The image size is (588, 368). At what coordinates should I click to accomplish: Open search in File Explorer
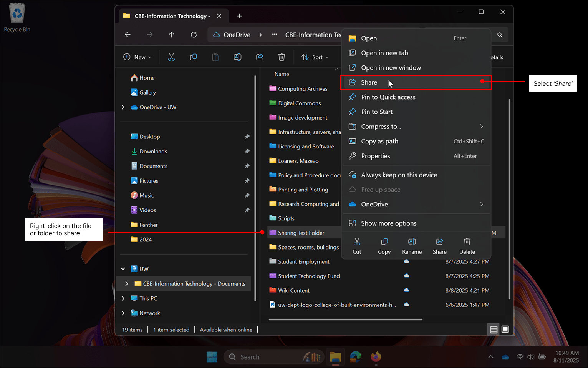tap(500, 34)
